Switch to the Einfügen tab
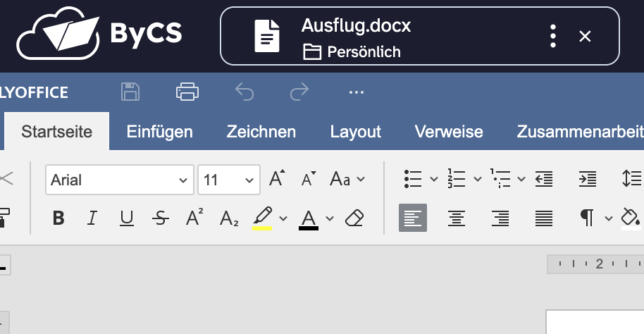Screen dimensions: 644x334 click(159, 132)
